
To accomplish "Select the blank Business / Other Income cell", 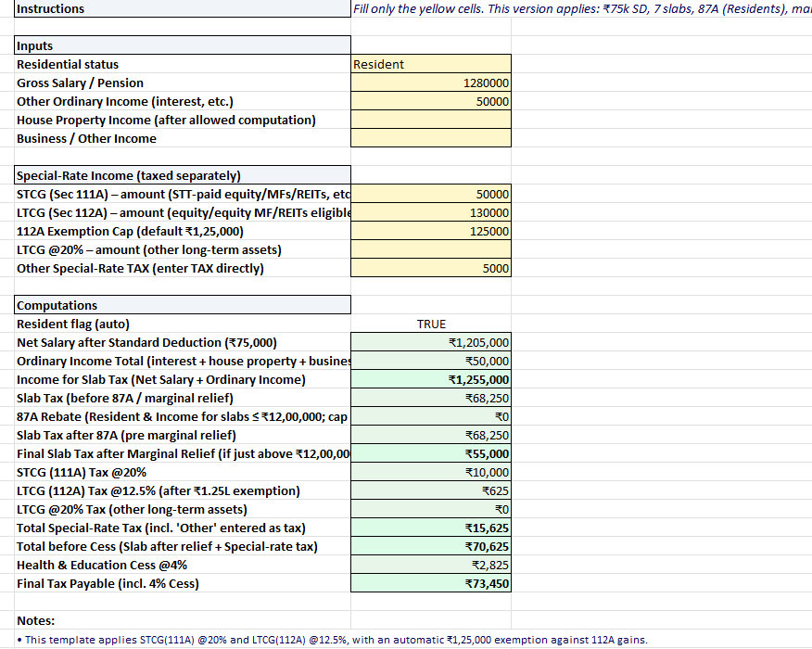I will click(x=430, y=138).
